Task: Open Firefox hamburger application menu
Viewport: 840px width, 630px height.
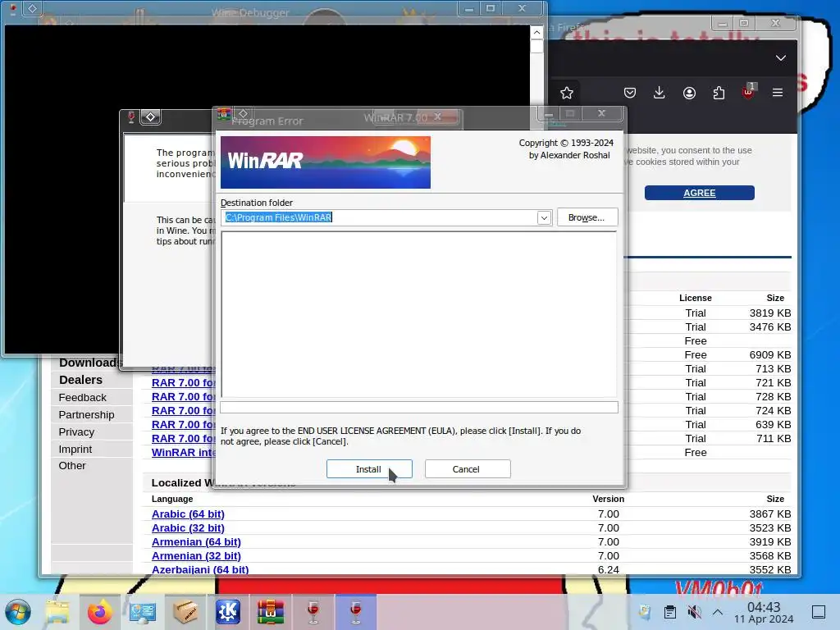Action: [778, 93]
